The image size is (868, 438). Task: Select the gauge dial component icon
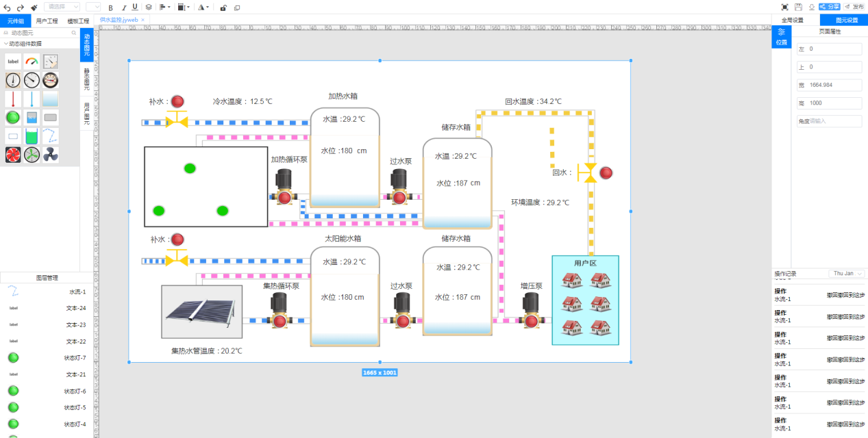(32, 62)
